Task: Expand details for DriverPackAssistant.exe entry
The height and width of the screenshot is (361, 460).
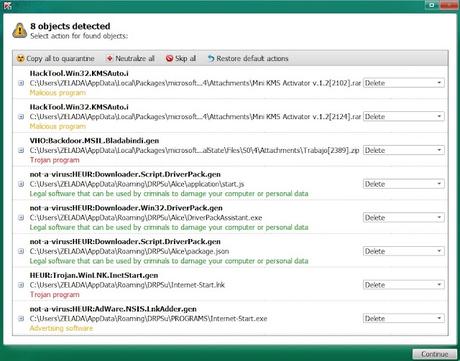Action: (21, 218)
